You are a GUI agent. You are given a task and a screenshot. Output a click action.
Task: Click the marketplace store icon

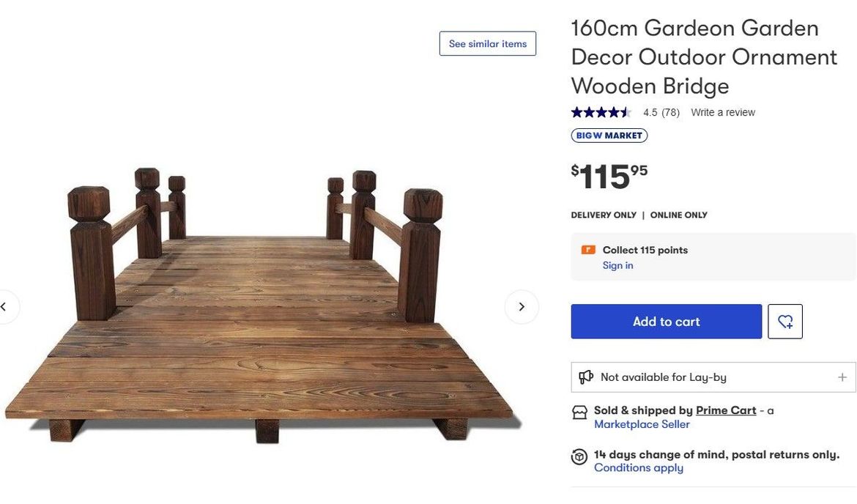(x=579, y=412)
